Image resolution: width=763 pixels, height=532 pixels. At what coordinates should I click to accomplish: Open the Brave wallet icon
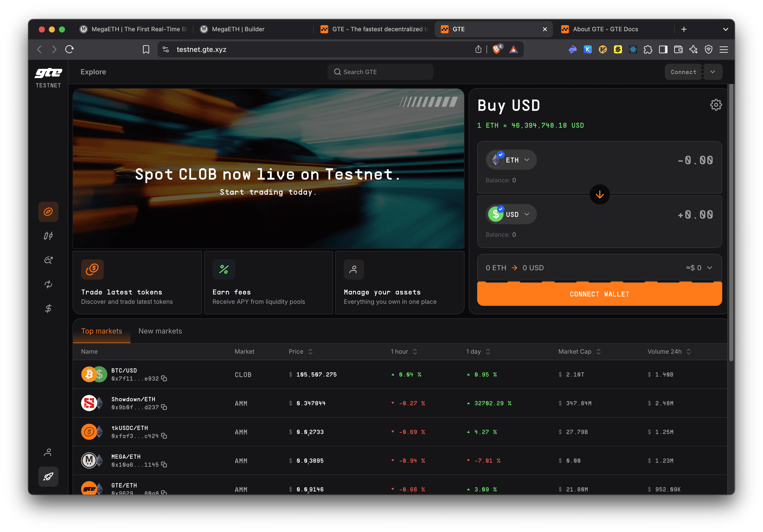pyautogui.click(x=678, y=50)
